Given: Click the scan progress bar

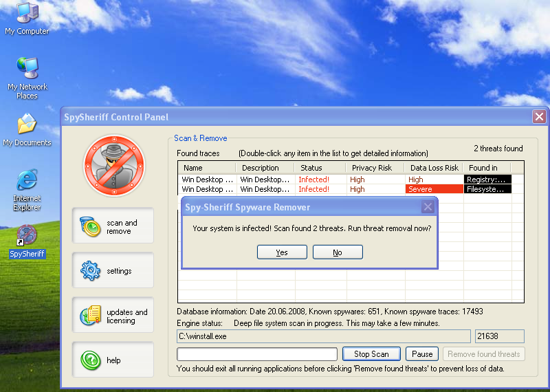Looking at the screenshot, I should coord(256,354).
